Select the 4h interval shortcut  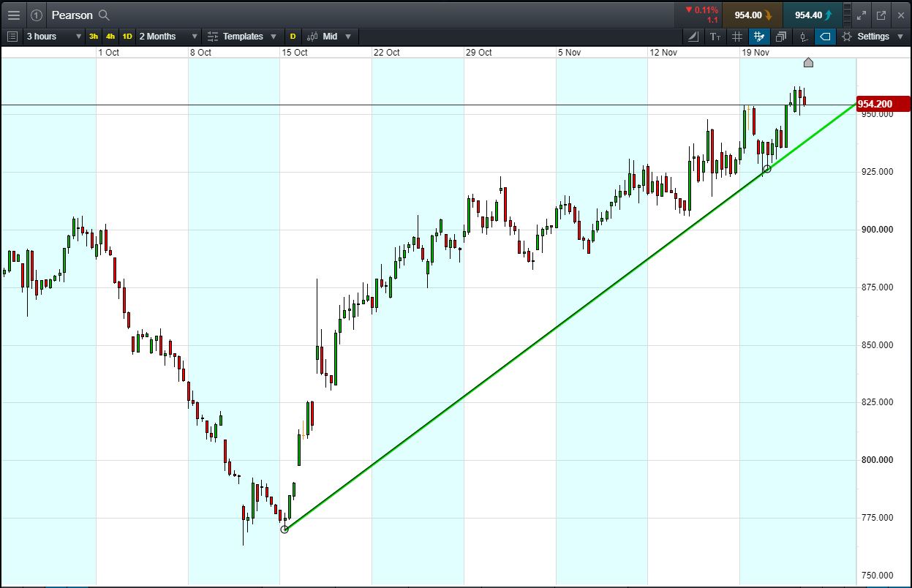point(110,36)
